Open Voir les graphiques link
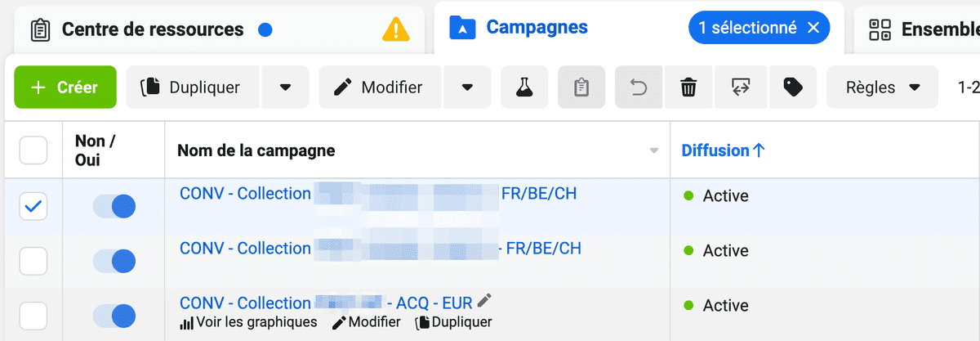980x341 pixels. point(248,322)
